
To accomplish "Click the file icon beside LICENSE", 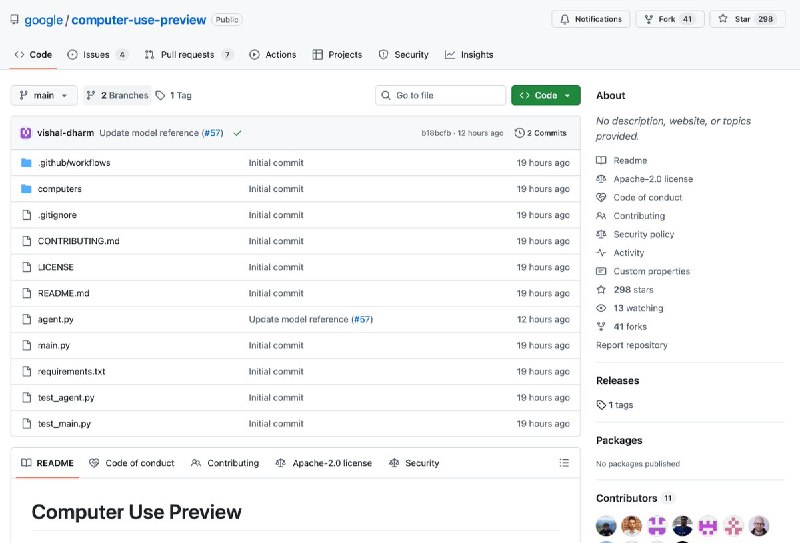I will 27,267.
